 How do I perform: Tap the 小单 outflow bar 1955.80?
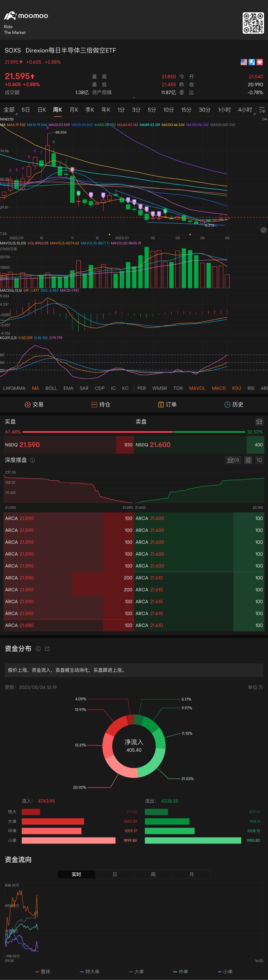click(x=193, y=840)
